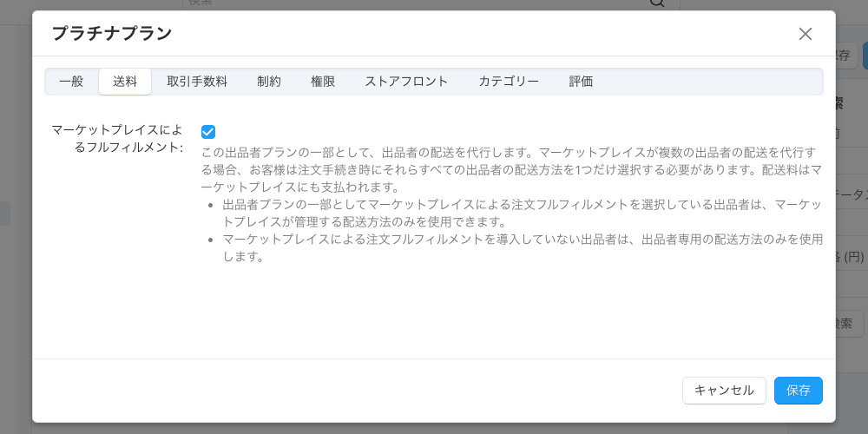
Task: Switch to the ストアフロント tab
Action: coord(406,82)
